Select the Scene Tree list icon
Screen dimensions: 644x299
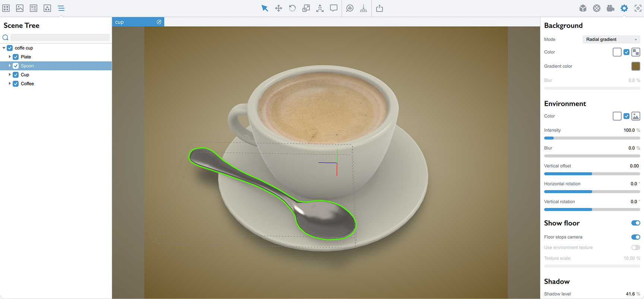(61, 8)
